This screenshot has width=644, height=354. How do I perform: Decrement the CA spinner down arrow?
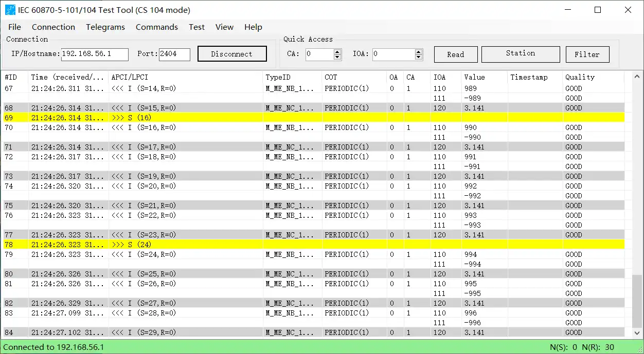337,57
